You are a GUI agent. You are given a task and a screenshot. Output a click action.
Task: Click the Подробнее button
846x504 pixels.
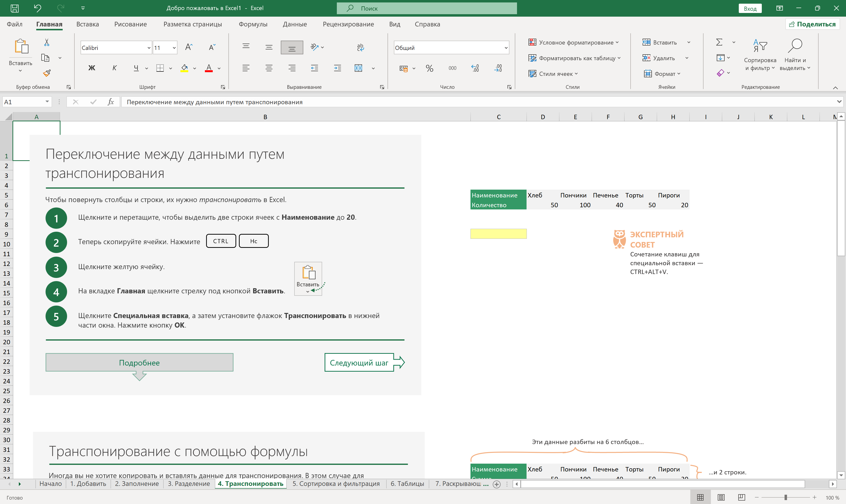pos(139,362)
